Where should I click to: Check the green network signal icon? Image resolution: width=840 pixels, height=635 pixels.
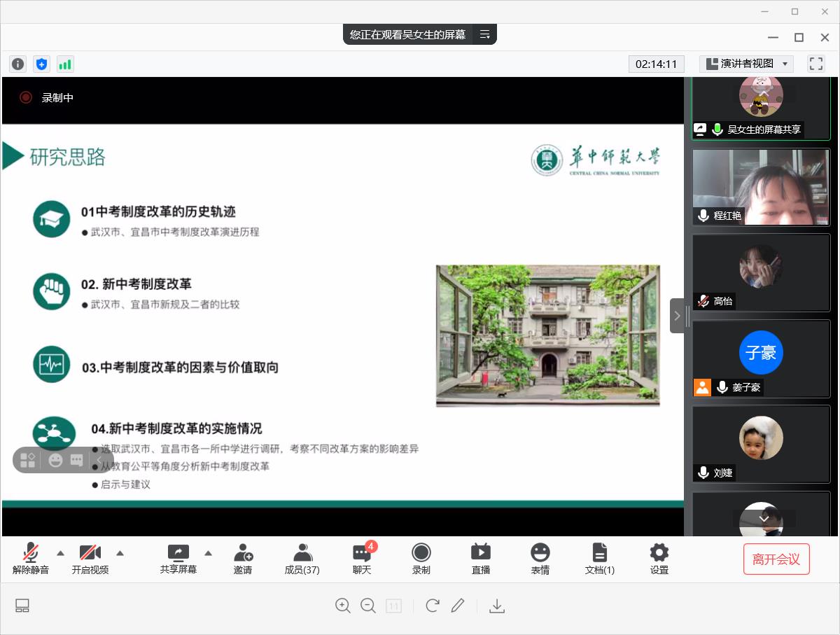pos(65,64)
